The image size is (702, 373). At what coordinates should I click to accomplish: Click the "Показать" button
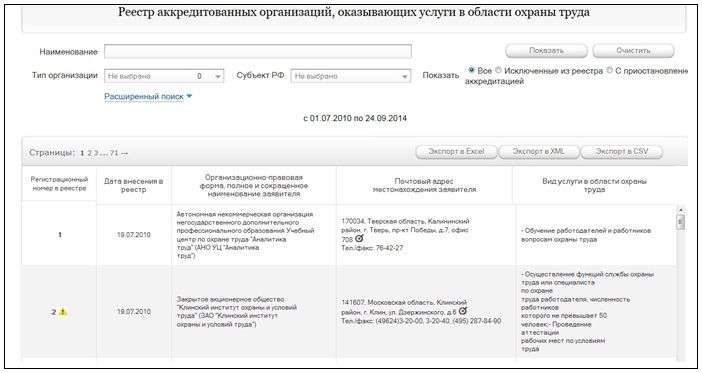(x=546, y=51)
